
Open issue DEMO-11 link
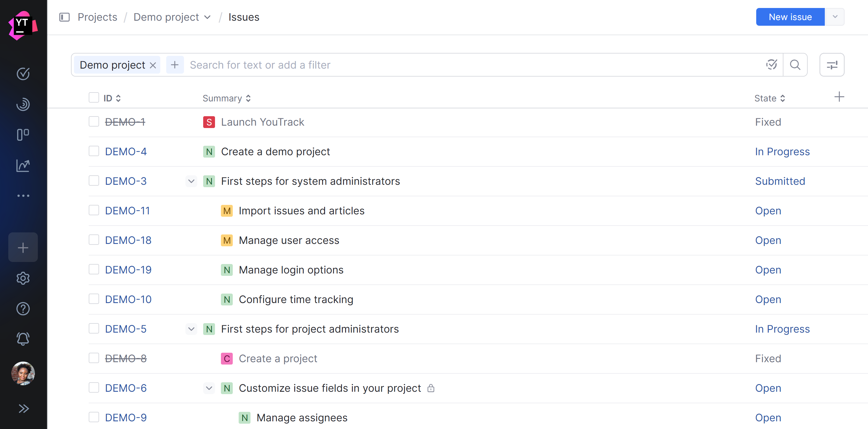(x=128, y=210)
